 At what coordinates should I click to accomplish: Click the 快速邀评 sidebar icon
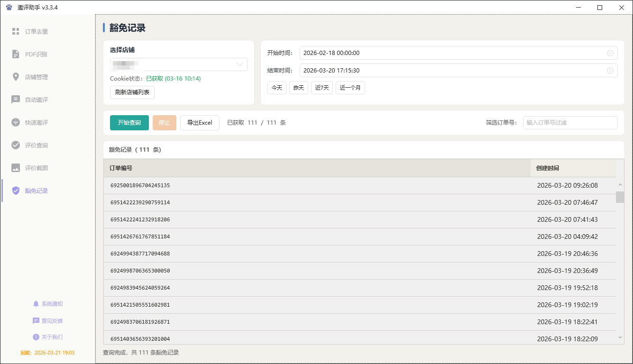coord(16,123)
